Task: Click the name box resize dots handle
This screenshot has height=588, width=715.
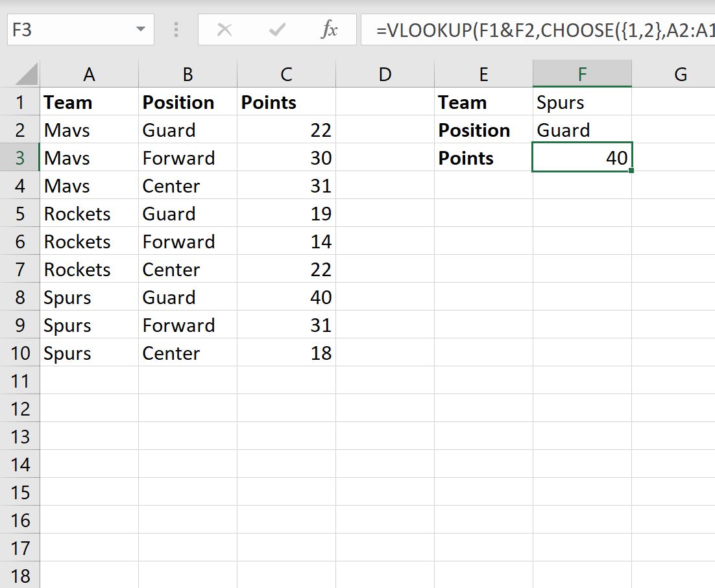Action: [176, 30]
